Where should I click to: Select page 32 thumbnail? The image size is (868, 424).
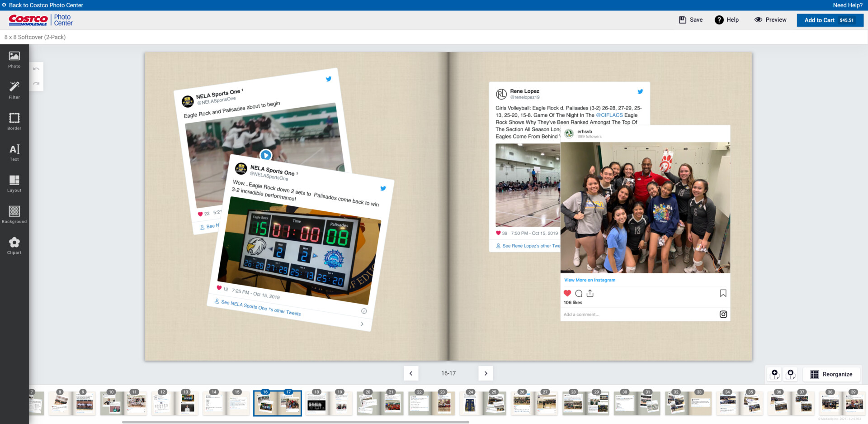click(x=676, y=403)
